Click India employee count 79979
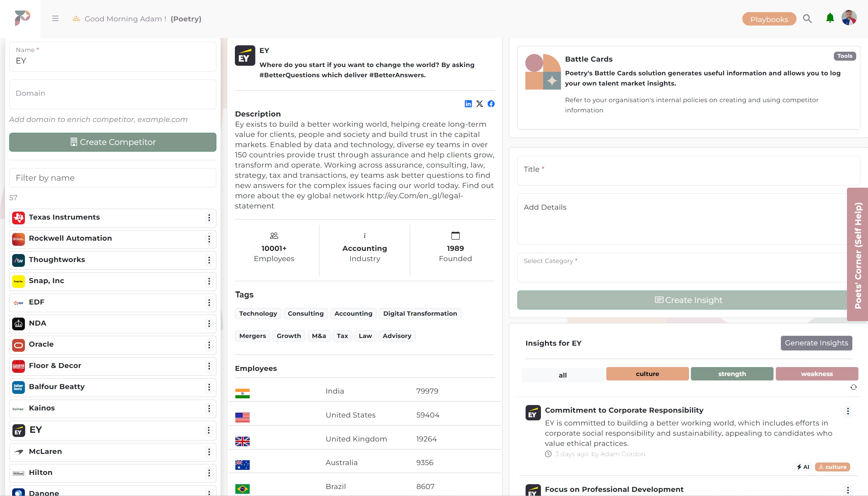The height and width of the screenshot is (496, 868). coord(427,391)
